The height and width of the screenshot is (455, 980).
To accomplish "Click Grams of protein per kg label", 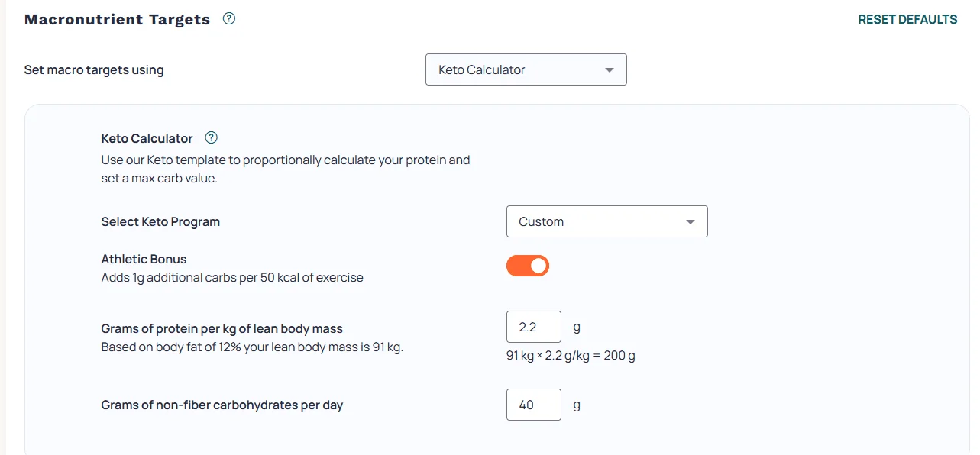I will 222,328.
